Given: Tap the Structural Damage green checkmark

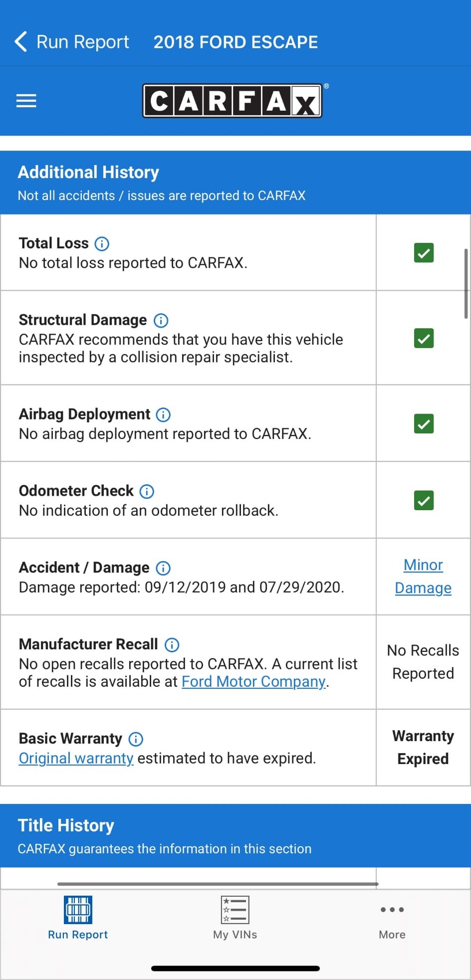Looking at the screenshot, I should [x=424, y=338].
